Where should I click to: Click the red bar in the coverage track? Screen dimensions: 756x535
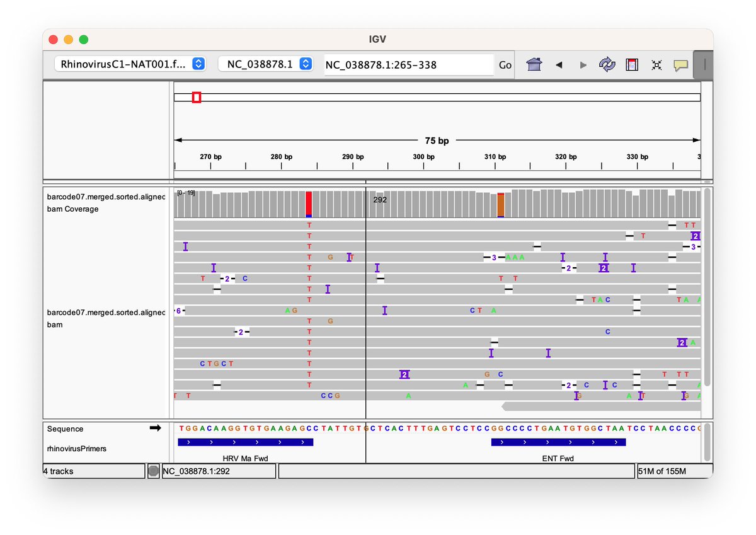pos(309,204)
